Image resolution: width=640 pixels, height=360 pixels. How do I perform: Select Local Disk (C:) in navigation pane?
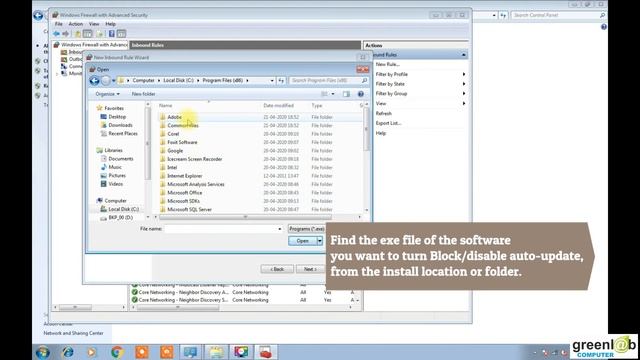123,209
